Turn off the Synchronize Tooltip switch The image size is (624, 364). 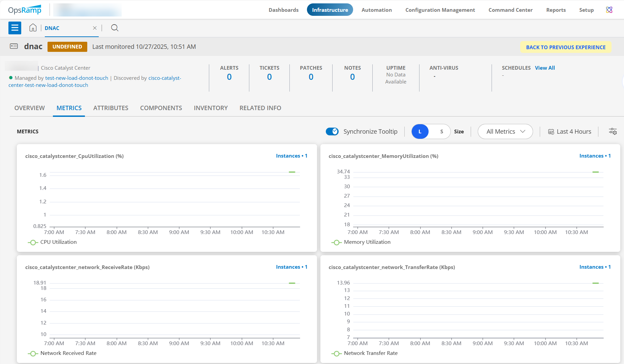[x=332, y=131]
